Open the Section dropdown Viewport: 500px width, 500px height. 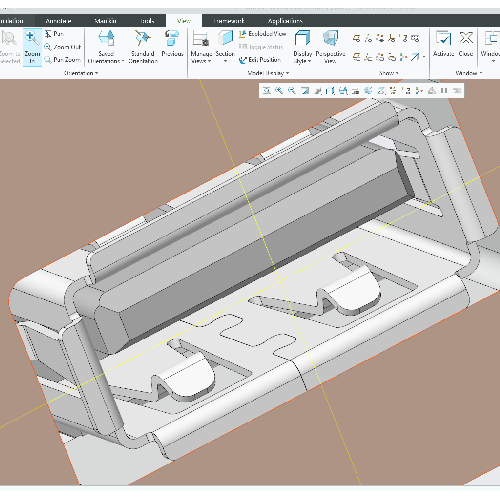pyautogui.click(x=225, y=47)
